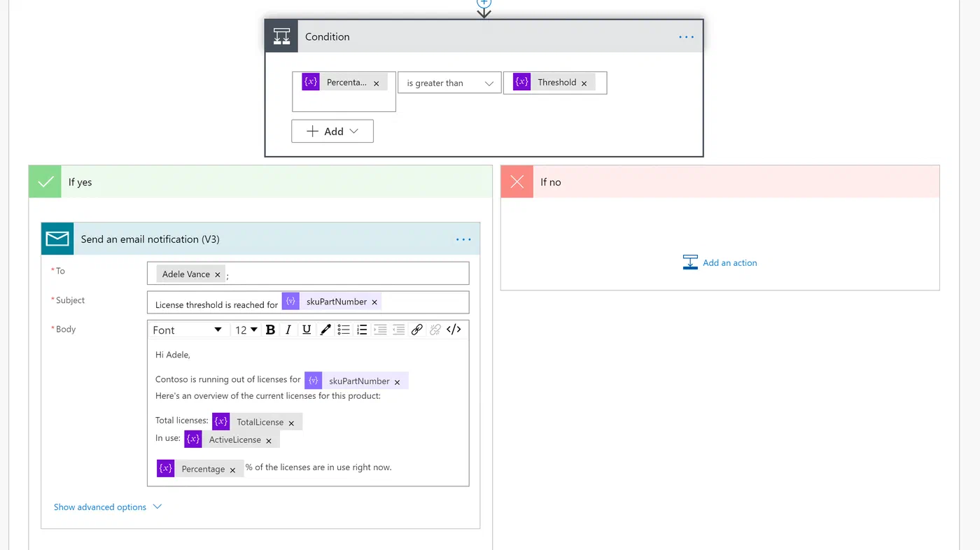Toggle bold formatting in the email body
980x550 pixels.
(270, 330)
